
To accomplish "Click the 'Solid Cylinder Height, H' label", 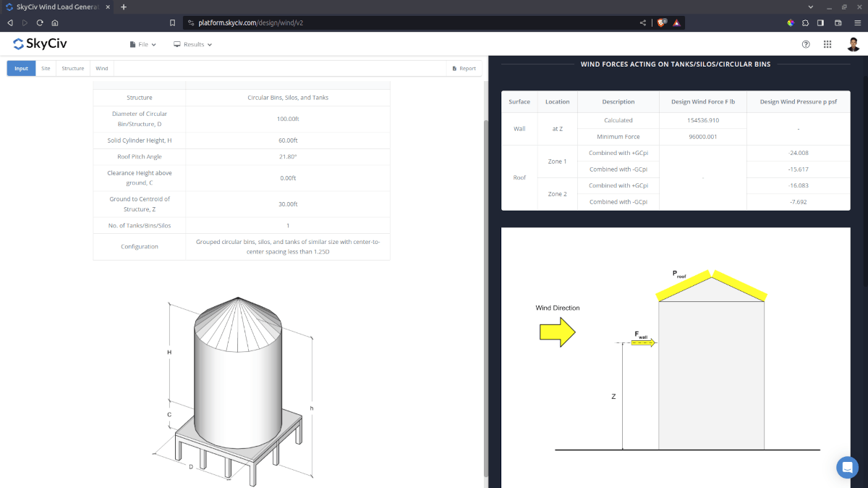I will click(140, 140).
